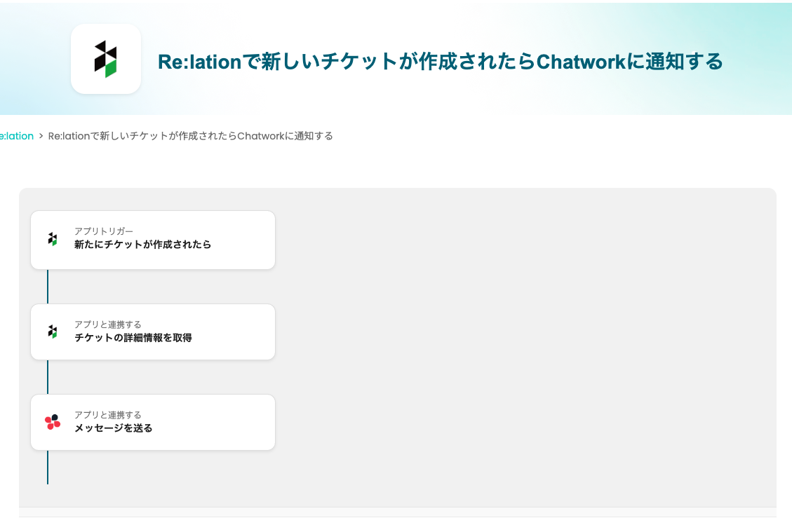This screenshot has width=792, height=532.
Task: Click the breadcrumb separator chevron
Action: pyautogui.click(x=41, y=136)
